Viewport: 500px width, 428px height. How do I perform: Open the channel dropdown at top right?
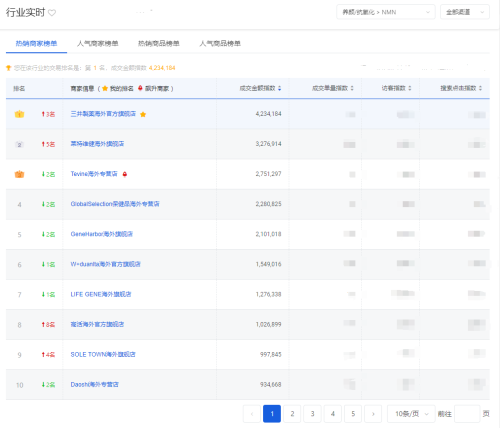click(x=465, y=12)
